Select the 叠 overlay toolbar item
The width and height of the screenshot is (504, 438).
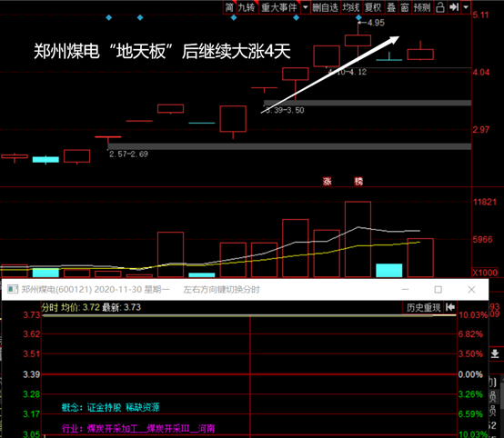pos(391,7)
